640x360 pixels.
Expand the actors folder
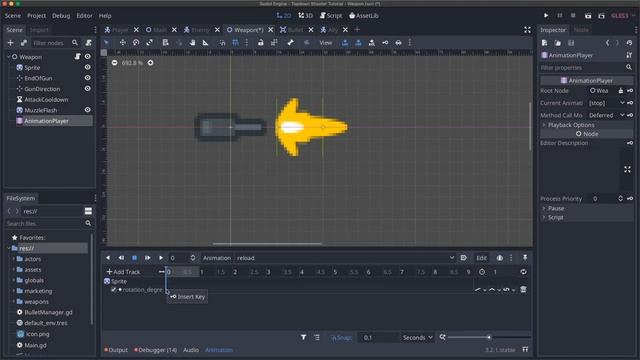coord(13,259)
